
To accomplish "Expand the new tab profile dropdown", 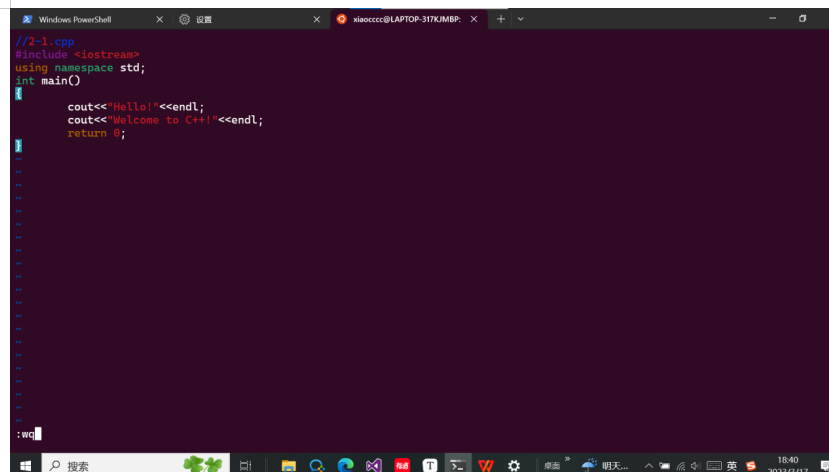I will (x=521, y=20).
